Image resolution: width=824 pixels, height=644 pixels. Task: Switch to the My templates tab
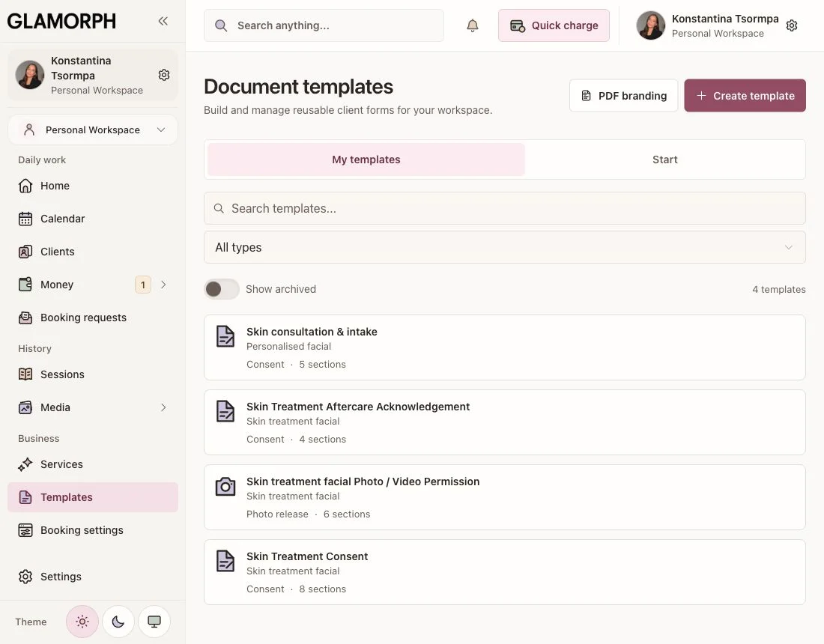(366, 160)
